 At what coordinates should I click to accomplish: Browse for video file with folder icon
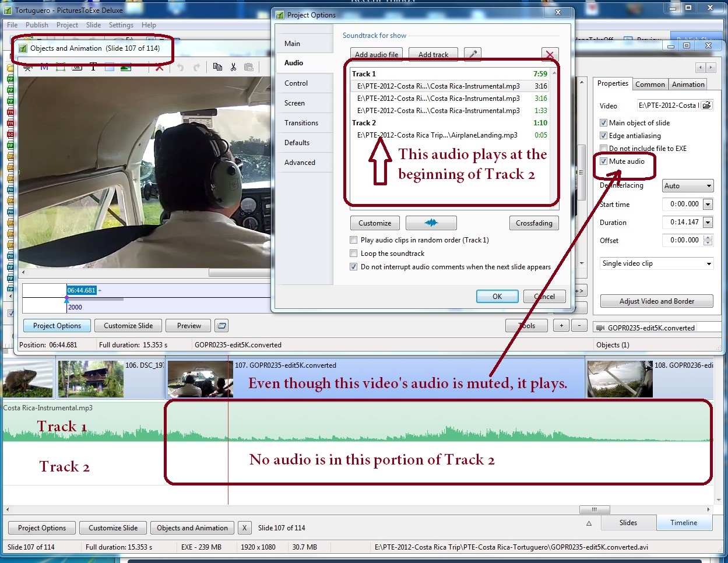coord(706,105)
